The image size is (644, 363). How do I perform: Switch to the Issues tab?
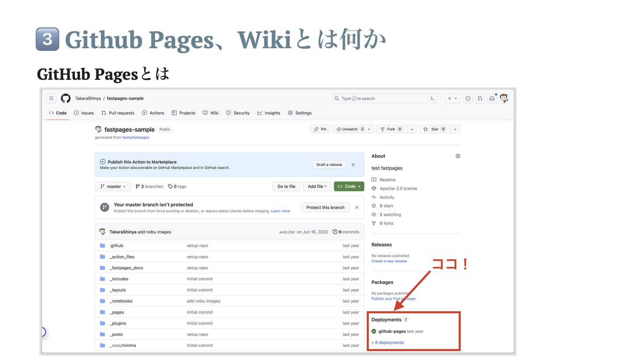tap(84, 113)
